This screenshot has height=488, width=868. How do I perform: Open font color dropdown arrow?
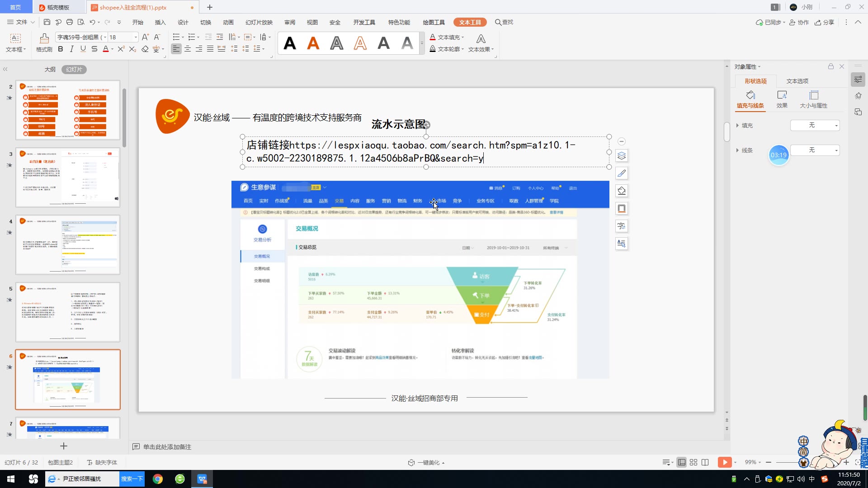[x=112, y=49]
